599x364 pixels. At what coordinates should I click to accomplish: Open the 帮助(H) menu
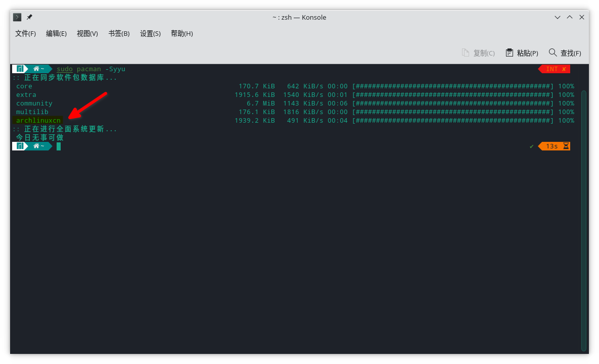(x=182, y=34)
